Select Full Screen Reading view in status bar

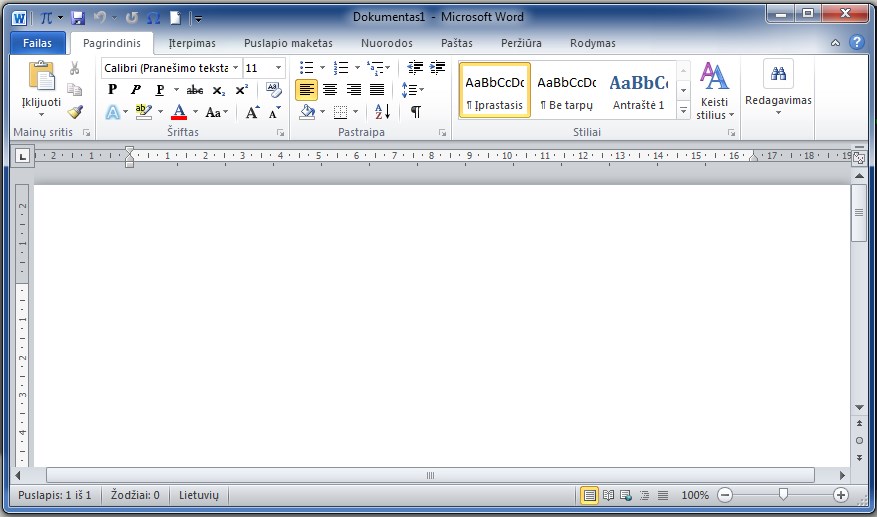[x=608, y=495]
